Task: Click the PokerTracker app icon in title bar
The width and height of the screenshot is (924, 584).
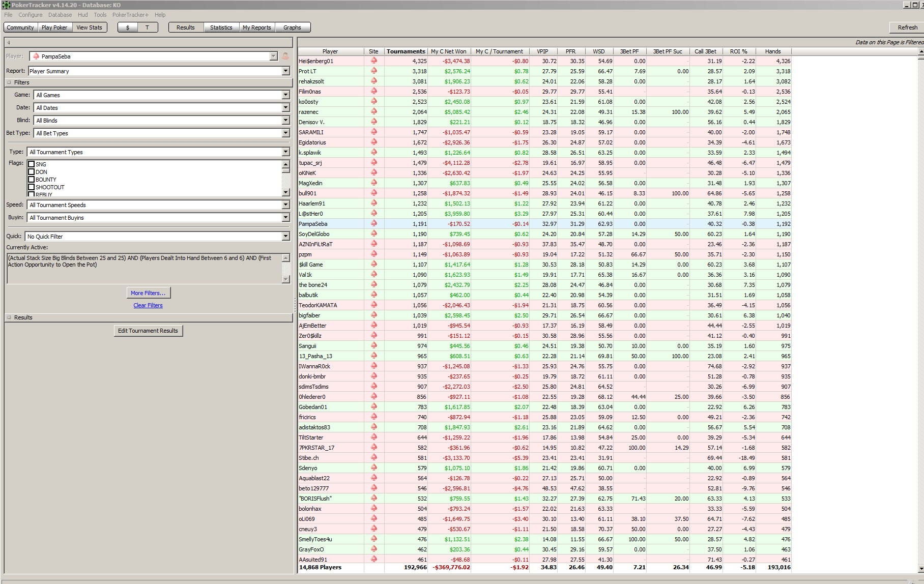Action: pyautogui.click(x=6, y=5)
